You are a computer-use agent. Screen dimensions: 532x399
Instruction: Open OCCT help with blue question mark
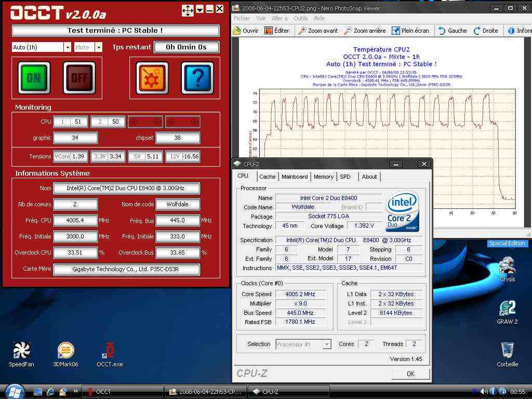tap(197, 78)
